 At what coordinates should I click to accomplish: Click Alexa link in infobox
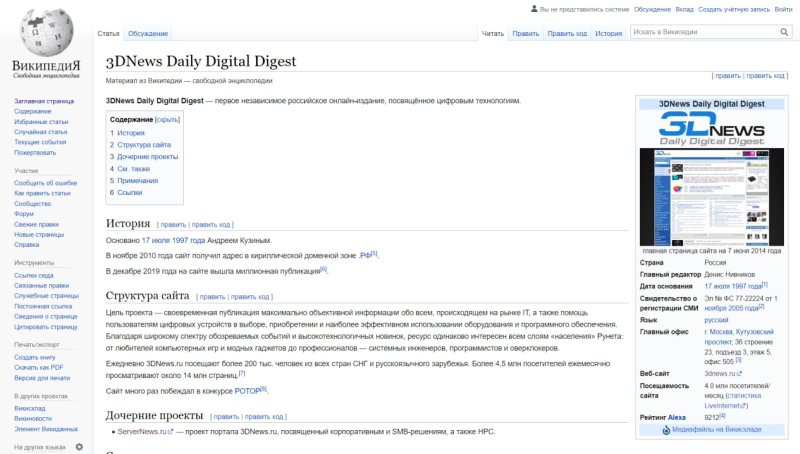click(x=677, y=418)
